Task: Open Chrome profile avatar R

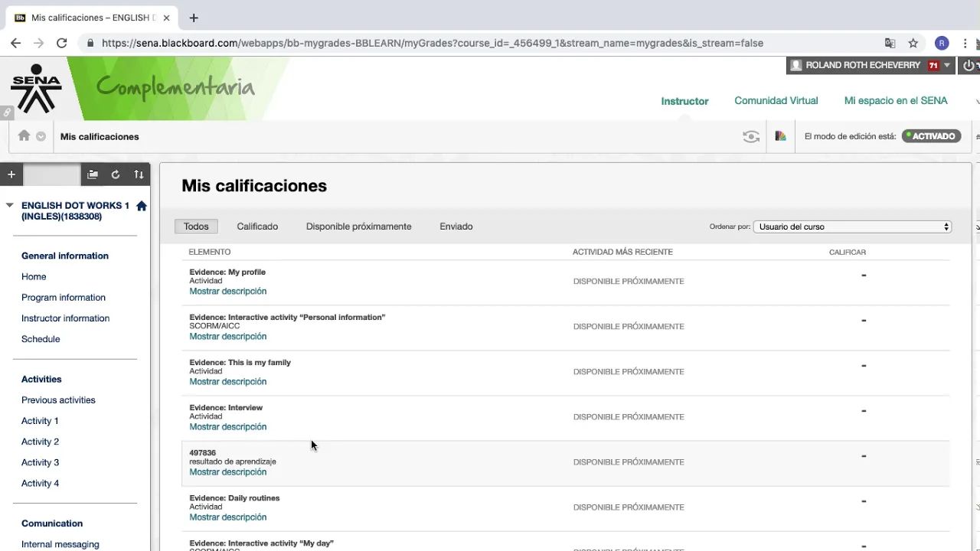Action: click(x=942, y=44)
